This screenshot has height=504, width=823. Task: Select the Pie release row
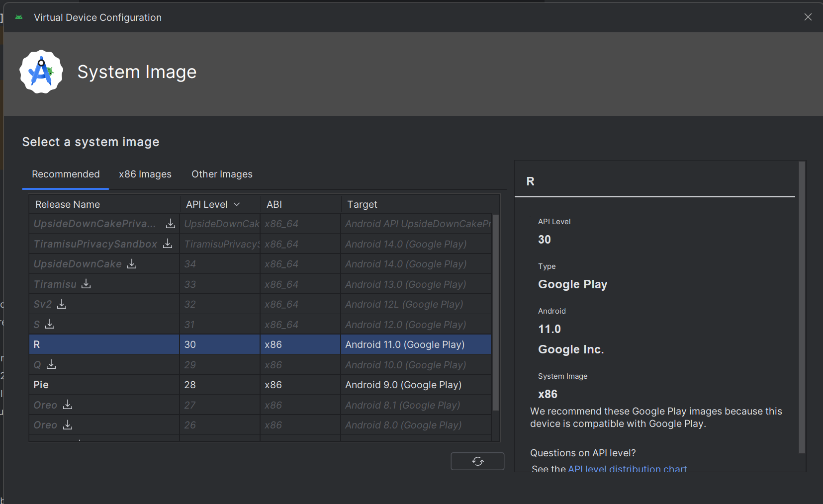click(x=260, y=385)
